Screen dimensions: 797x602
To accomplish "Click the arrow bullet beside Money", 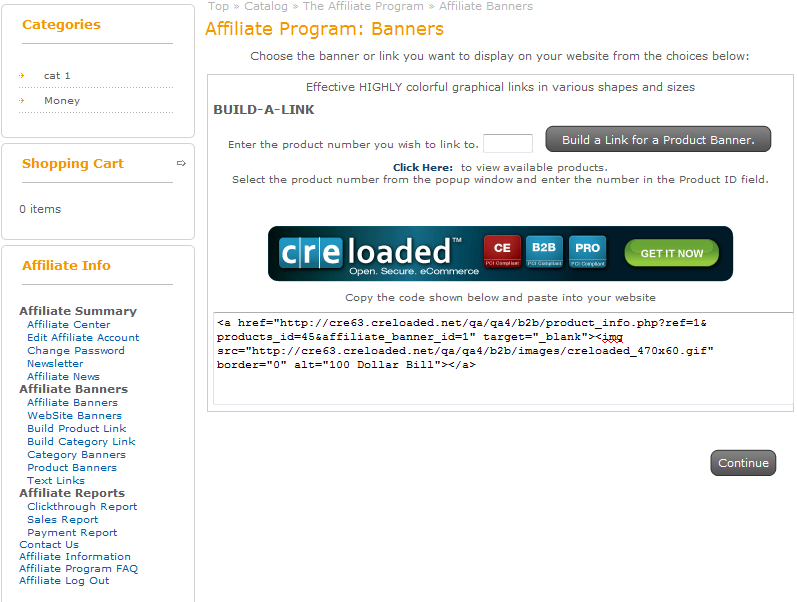I will (x=21, y=100).
